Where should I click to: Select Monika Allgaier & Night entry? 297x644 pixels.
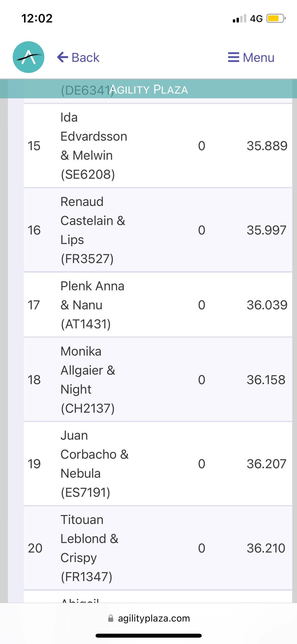pyautogui.click(x=88, y=380)
